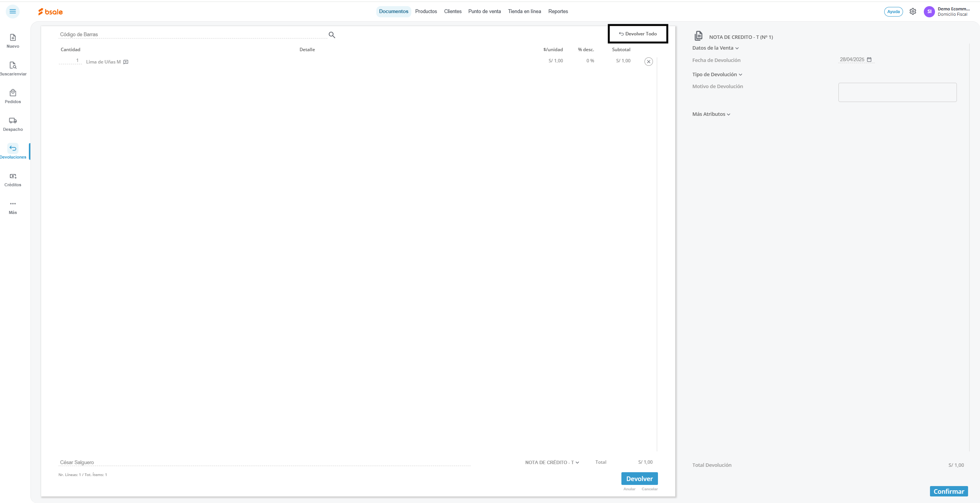Toggle the hamburger menu button
980x503 pixels.
pos(13,12)
